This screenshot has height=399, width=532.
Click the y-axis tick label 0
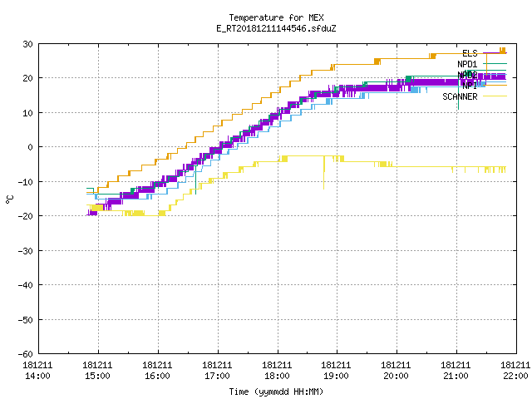point(31,147)
